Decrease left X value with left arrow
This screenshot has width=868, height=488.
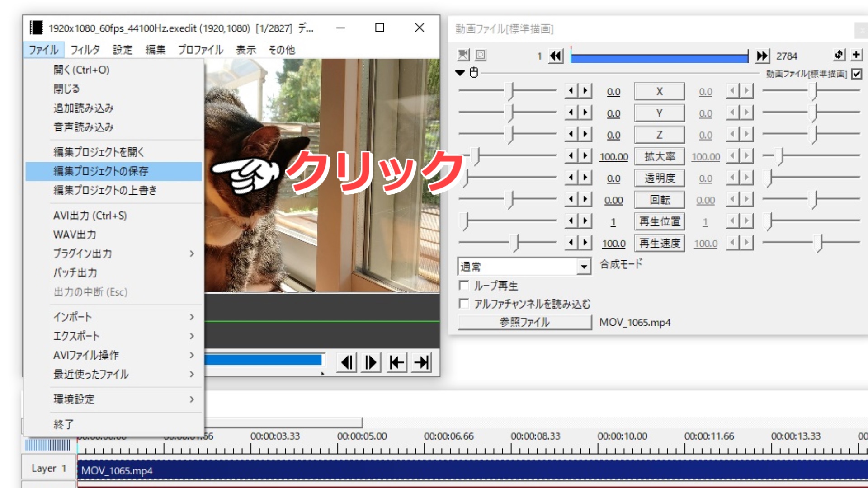point(571,91)
